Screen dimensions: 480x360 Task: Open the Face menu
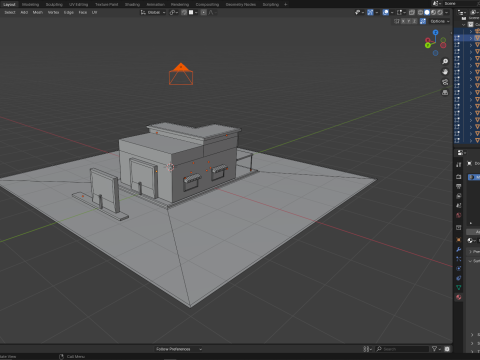[x=83, y=12]
